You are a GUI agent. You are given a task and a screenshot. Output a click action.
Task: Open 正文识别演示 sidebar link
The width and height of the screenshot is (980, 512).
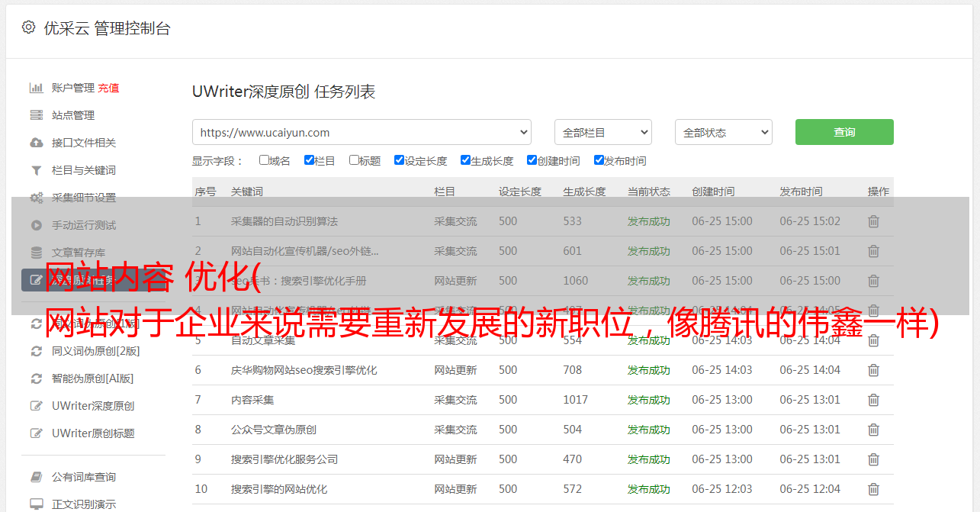84,504
